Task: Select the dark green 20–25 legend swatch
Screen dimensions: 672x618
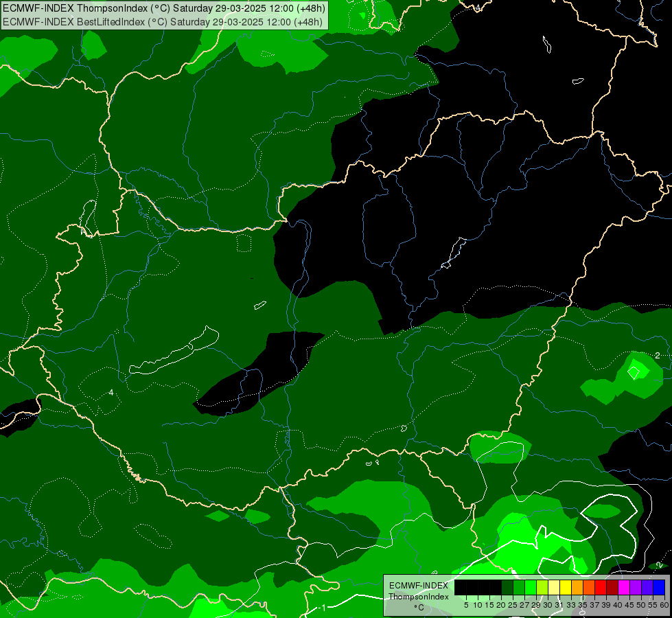Action: [x=507, y=587]
